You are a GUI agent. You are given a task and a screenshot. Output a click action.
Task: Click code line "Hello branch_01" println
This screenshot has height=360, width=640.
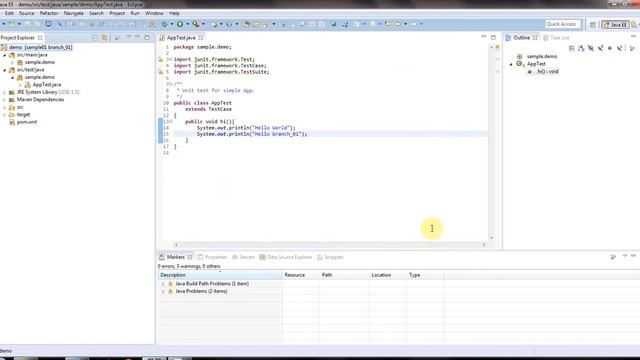[x=252, y=134]
